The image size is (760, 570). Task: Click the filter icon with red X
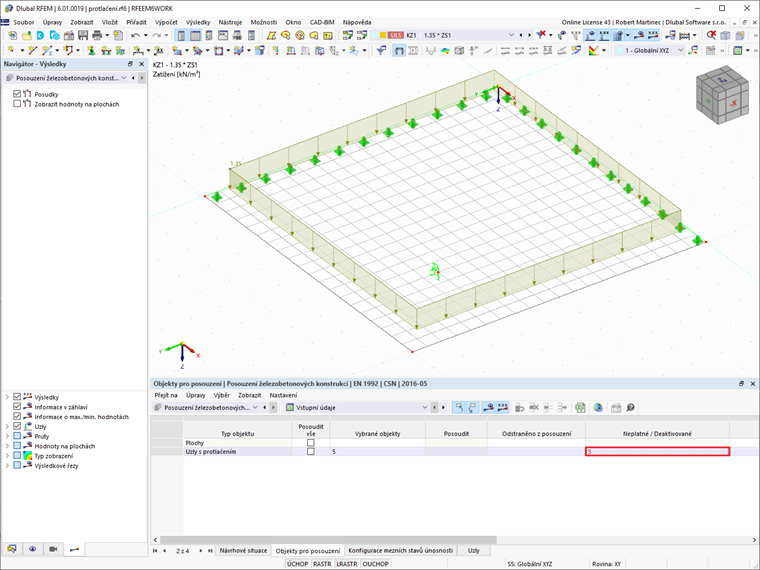pyautogui.click(x=541, y=35)
